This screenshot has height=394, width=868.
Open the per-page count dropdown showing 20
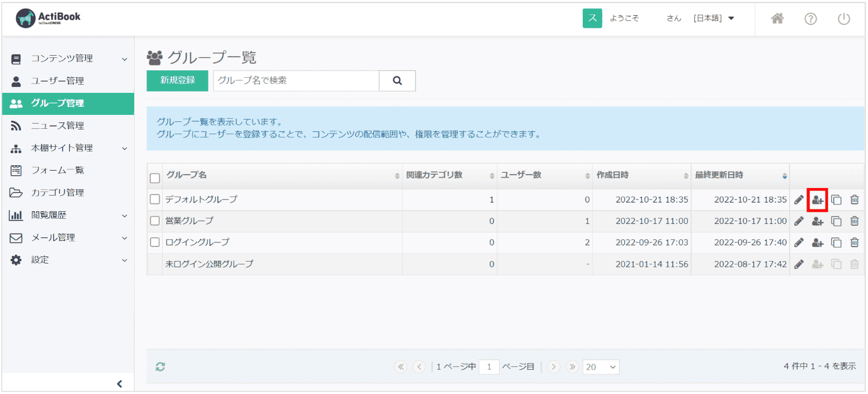pos(601,367)
